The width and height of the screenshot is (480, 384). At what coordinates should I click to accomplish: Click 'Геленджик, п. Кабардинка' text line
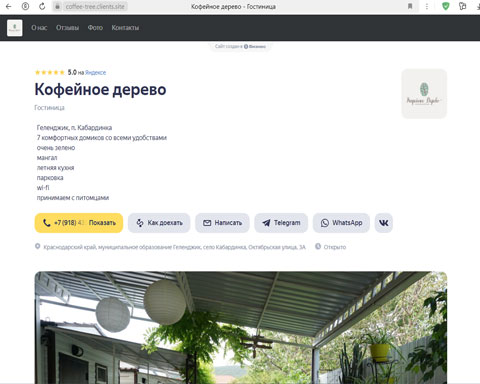pos(74,127)
